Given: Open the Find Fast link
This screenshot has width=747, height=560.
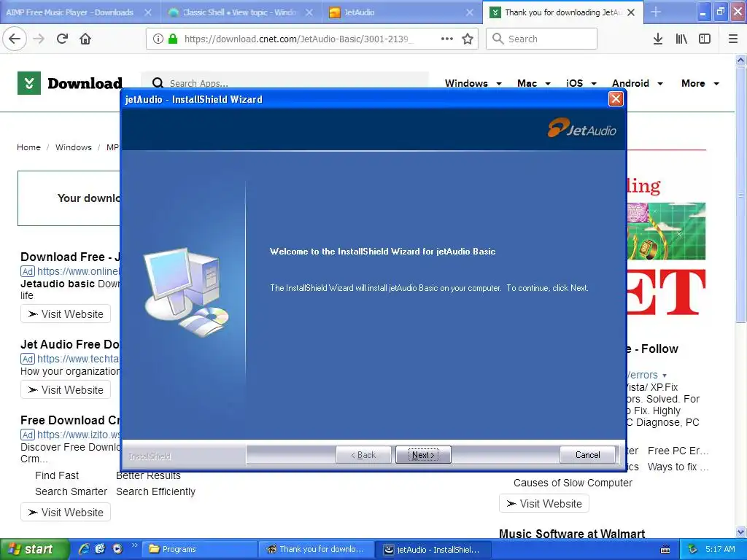Looking at the screenshot, I should tap(57, 475).
